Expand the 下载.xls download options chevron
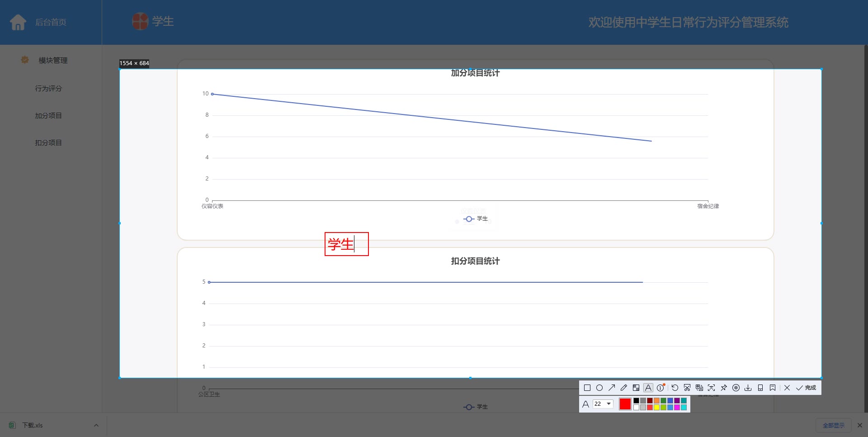The height and width of the screenshot is (437, 868). 96,425
